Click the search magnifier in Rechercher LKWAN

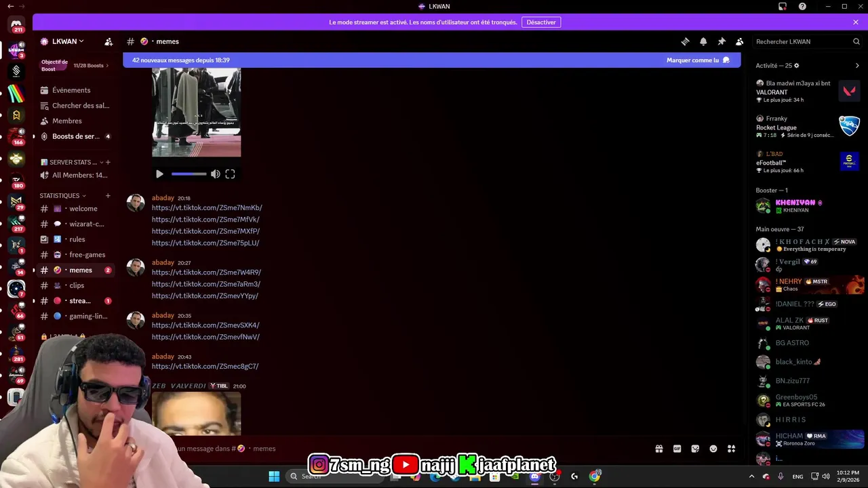click(x=856, y=41)
